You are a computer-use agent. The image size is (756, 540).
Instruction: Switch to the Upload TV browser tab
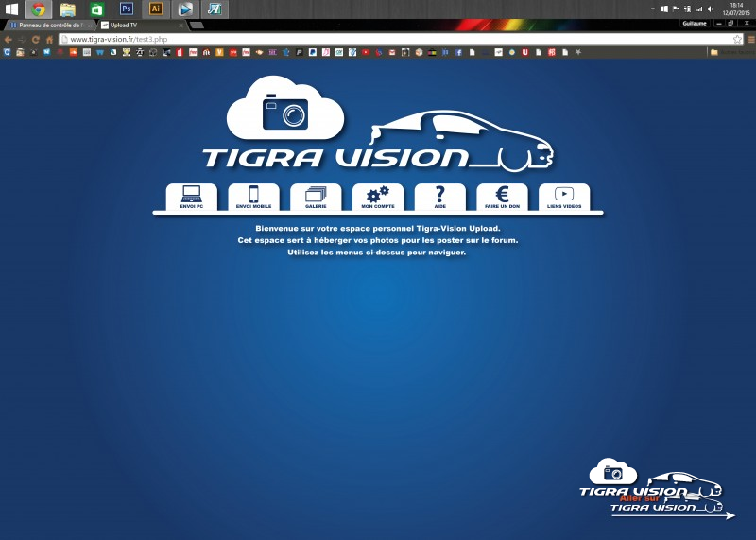[140, 26]
